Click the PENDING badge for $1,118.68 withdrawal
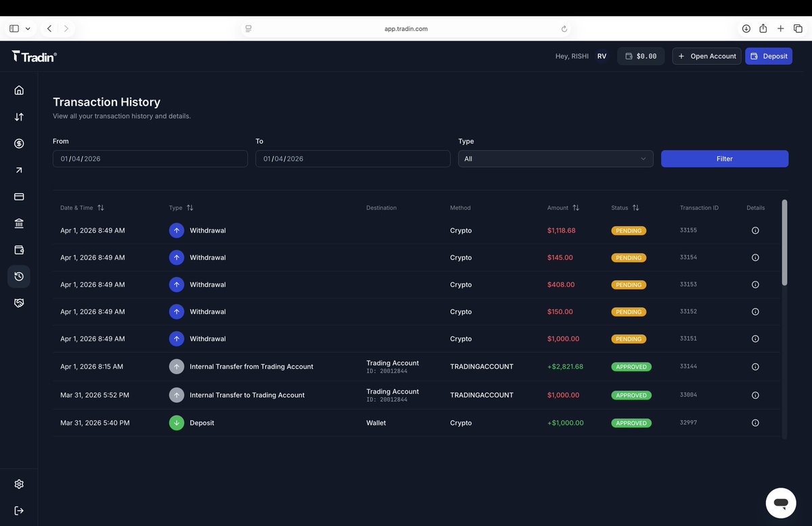The height and width of the screenshot is (526, 812). pos(629,231)
